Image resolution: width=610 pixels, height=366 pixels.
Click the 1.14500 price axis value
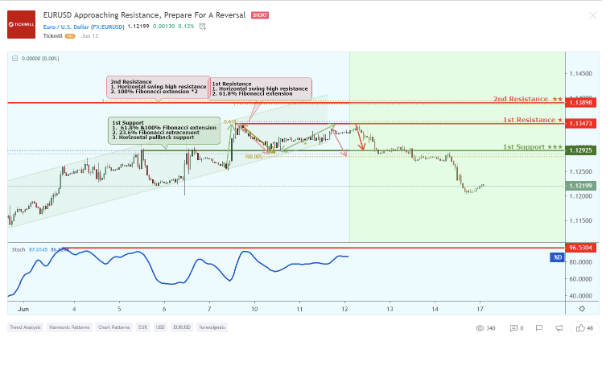[580, 74]
